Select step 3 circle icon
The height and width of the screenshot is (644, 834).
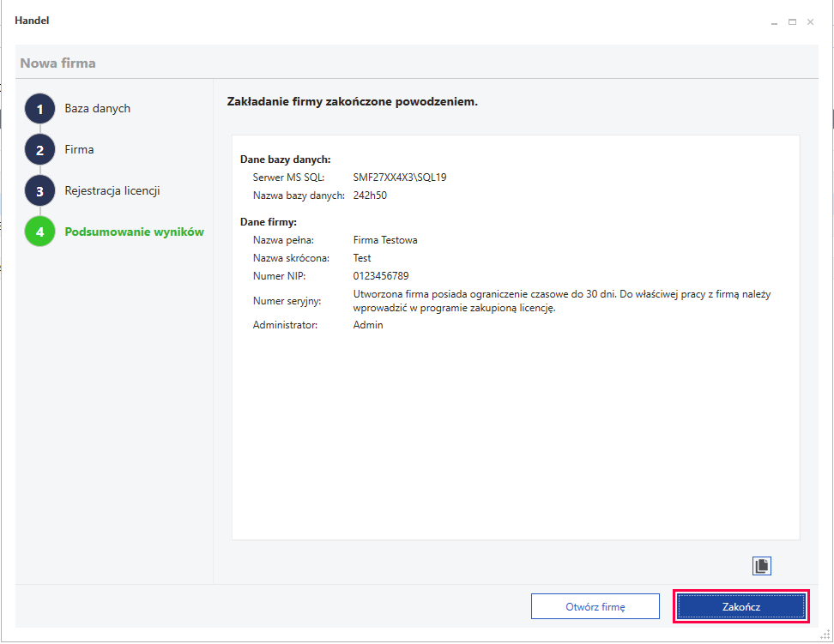click(x=39, y=191)
